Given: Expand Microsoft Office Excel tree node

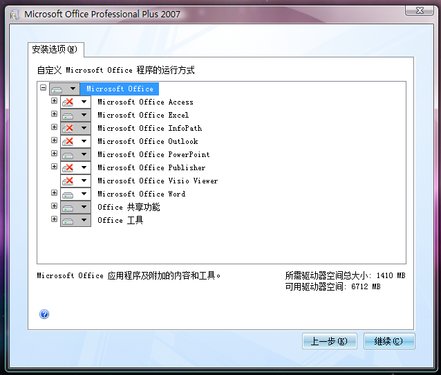Looking at the screenshot, I should [x=54, y=114].
